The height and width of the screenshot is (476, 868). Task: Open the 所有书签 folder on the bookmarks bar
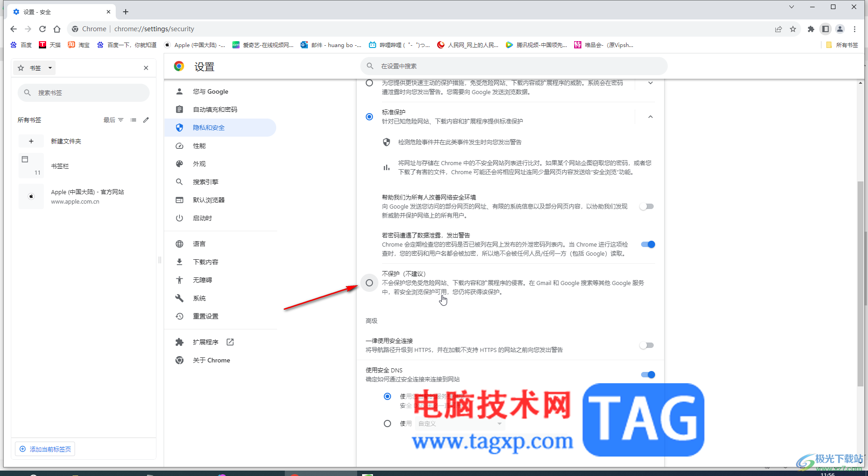coord(842,45)
